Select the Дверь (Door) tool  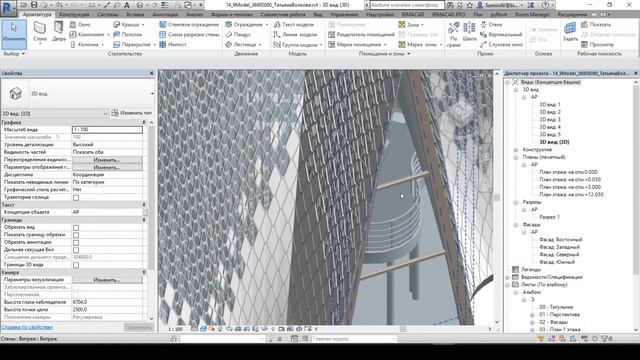click(59, 32)
